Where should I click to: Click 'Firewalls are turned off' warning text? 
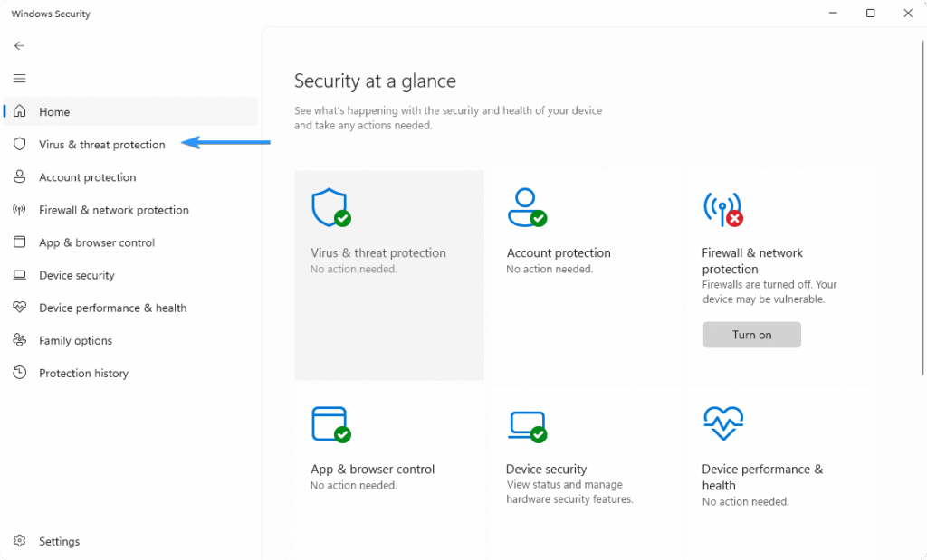pos(769,292)
